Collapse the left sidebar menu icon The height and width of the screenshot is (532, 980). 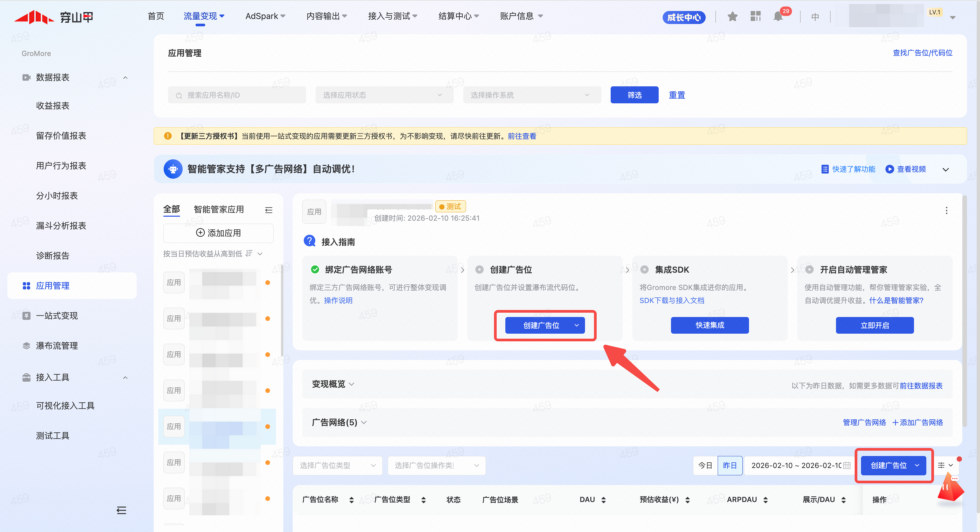(x=121, y=510)
